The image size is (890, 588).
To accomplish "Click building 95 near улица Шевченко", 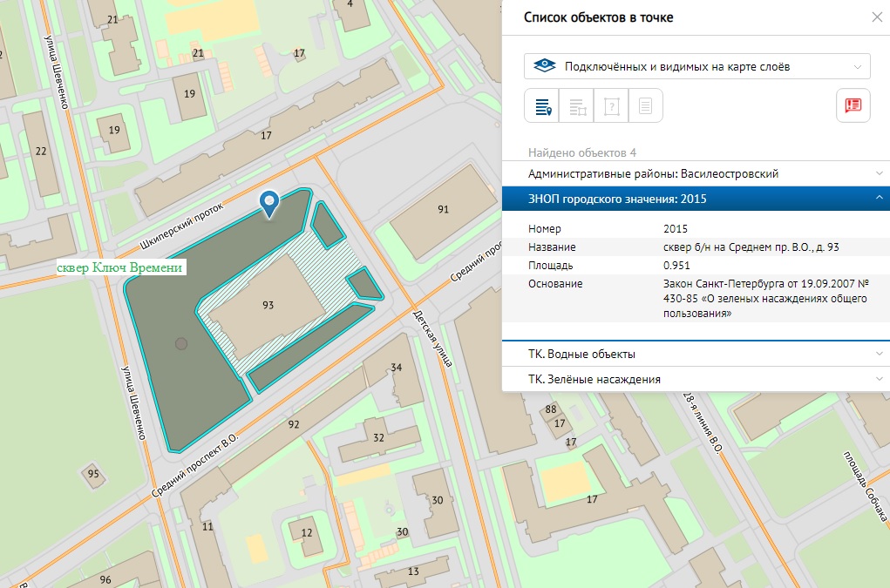I will [x=93, y=474].
